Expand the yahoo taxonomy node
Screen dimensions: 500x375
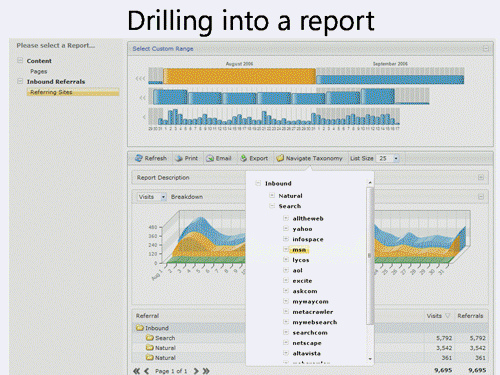(x=286, y=228)
